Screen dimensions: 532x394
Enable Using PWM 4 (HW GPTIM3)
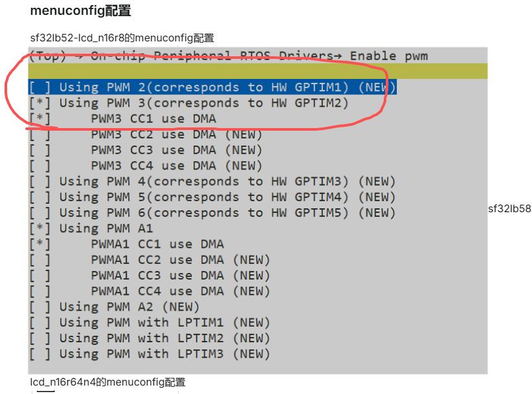pos(39,181)
